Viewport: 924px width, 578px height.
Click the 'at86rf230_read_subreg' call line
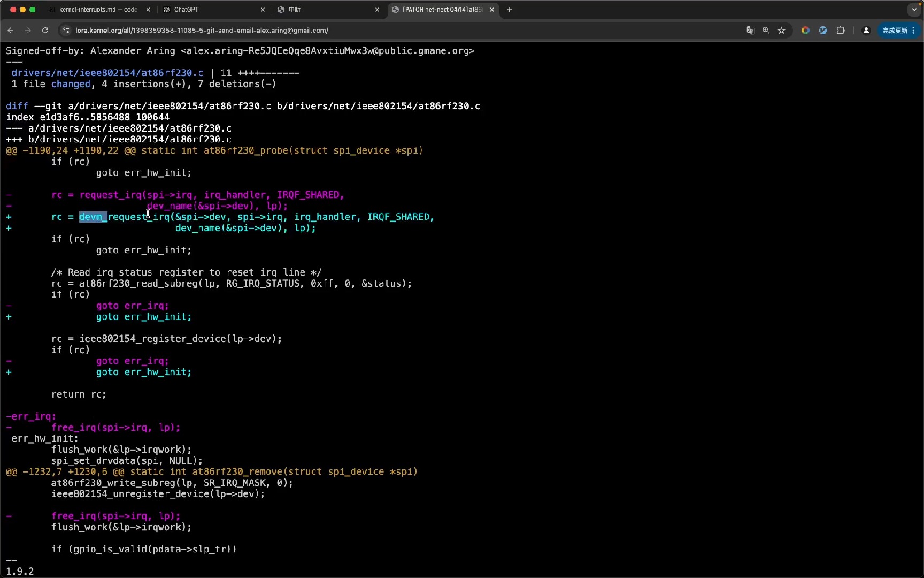[x=232, y=284]
